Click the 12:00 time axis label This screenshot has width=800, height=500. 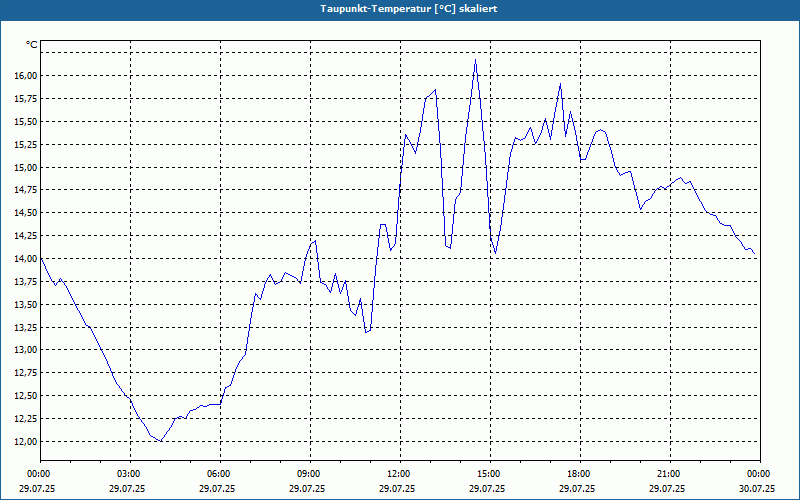tap(400, 474)
